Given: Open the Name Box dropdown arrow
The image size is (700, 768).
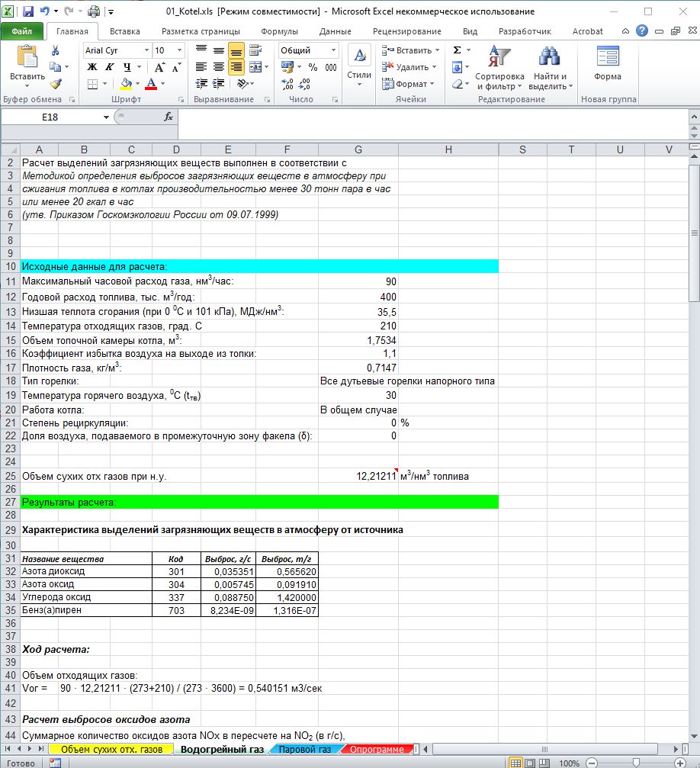Looking at the screenshot, I should click(x=106, y=117).
